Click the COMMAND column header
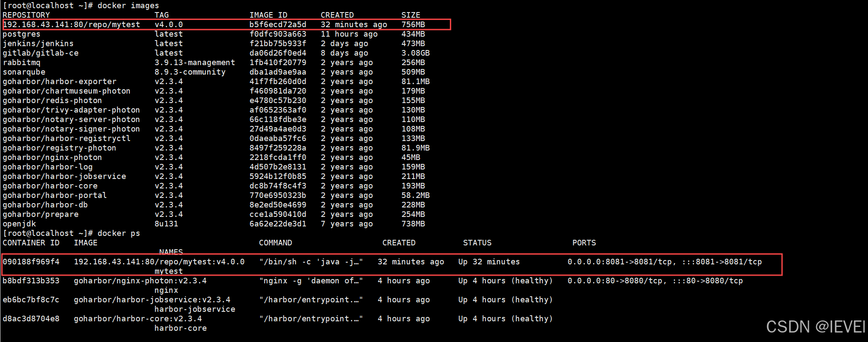 tap(275, 243)
